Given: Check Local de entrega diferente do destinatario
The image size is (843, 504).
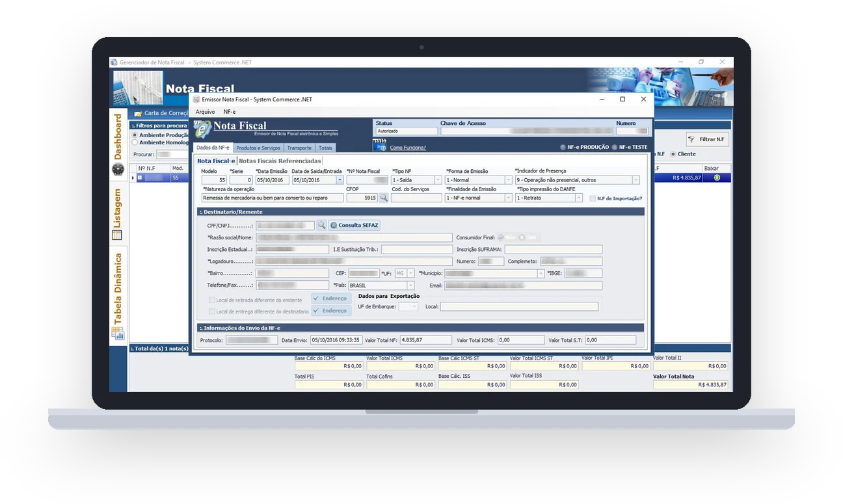Looking at the screenshot, I should (211, 312).
